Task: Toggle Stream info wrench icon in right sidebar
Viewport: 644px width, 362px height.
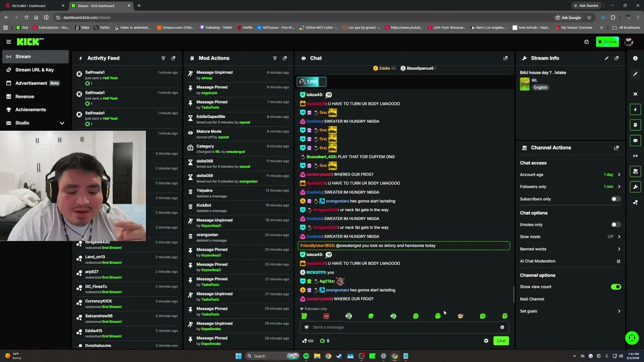Action: [x=635, y=187]
